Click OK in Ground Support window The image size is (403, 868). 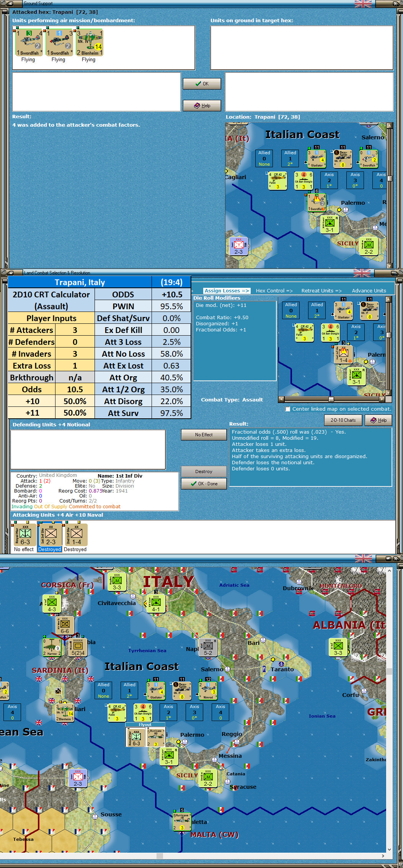pyautogui.click(x=202, y=84)
